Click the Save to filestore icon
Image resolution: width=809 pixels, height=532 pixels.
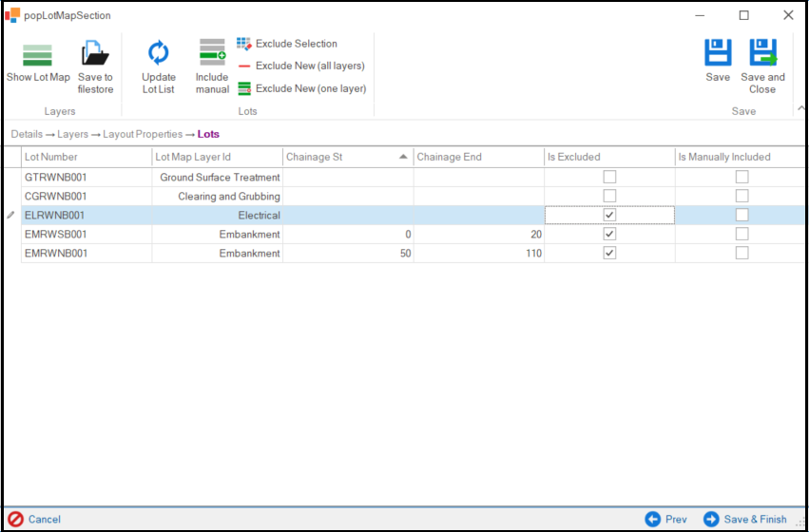tap(95, 53)
